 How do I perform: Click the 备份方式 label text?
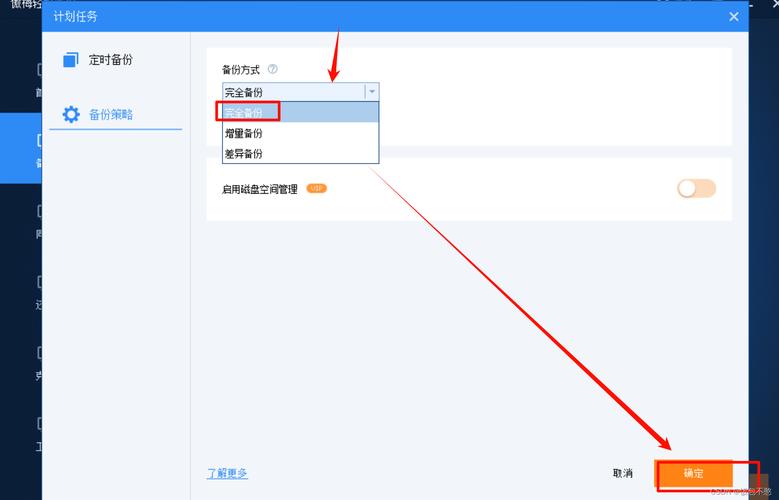point(241,70)
